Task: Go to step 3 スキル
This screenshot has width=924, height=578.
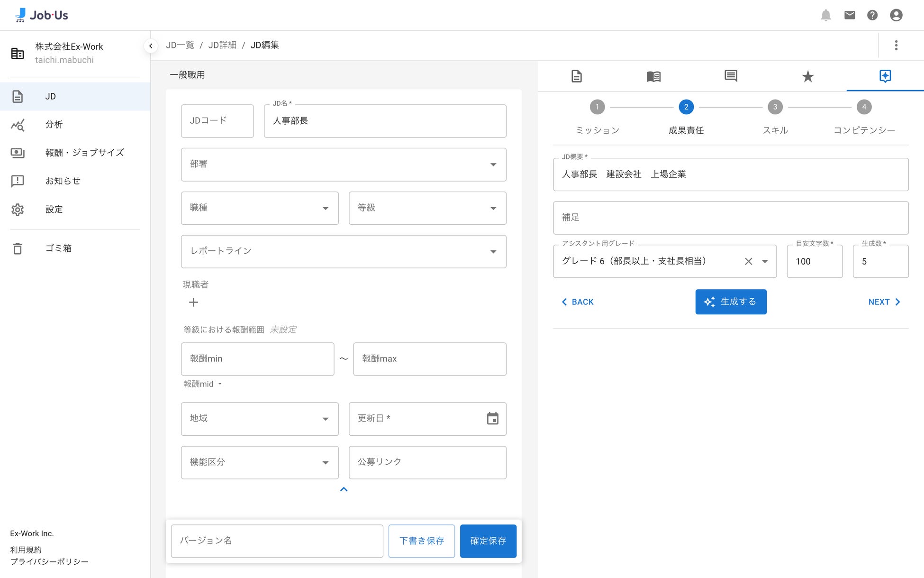Action: 775,107
